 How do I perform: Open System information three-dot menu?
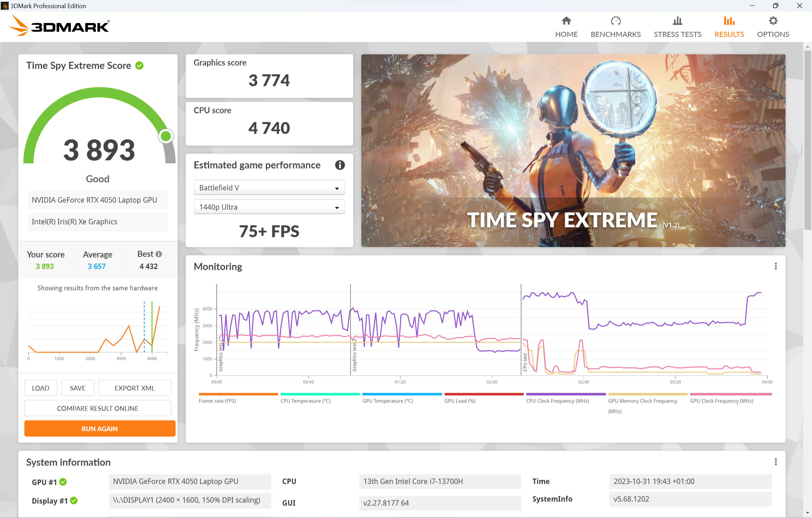(775, 462)
